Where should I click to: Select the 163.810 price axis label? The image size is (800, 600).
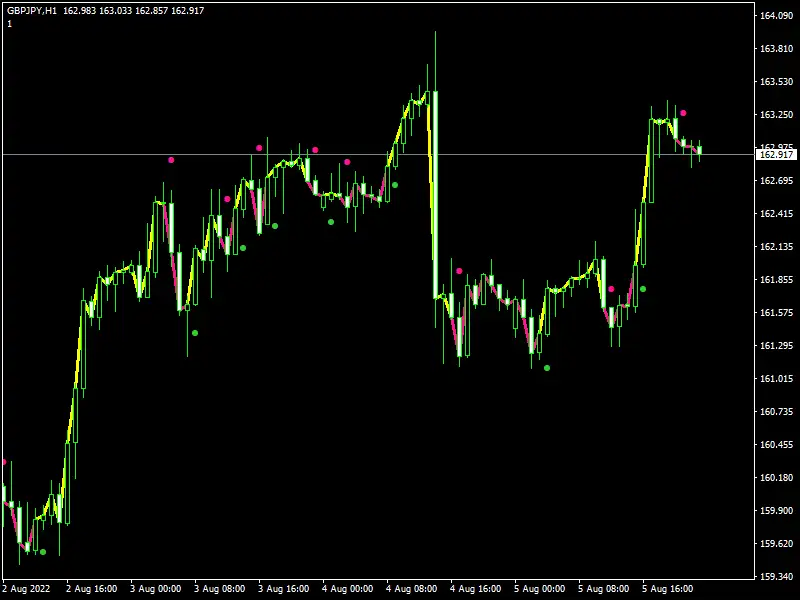click(x=777, y=48)
